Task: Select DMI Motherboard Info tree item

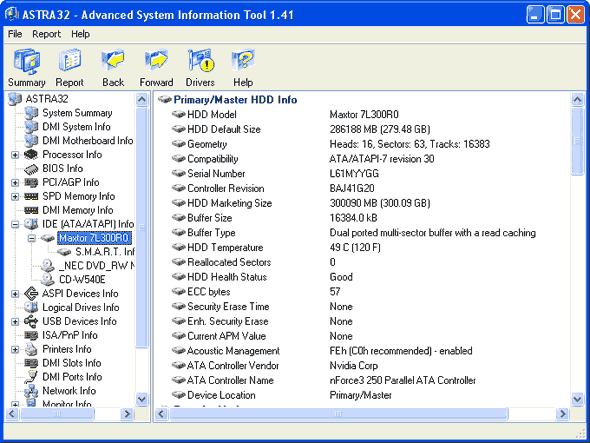Action: (x=88, y=141)
